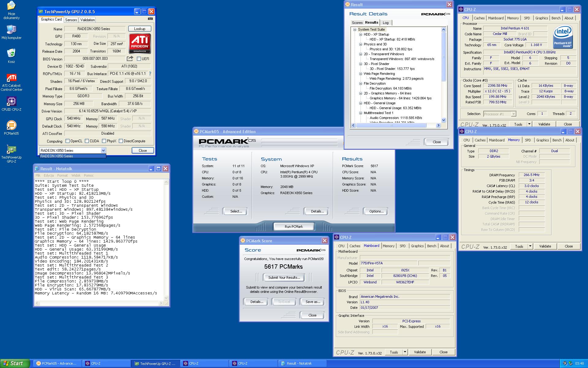Toggle the UEFI checkbox in GPU-Z
The height and width of the screenshot is (368, 588).
pos(139,59)
